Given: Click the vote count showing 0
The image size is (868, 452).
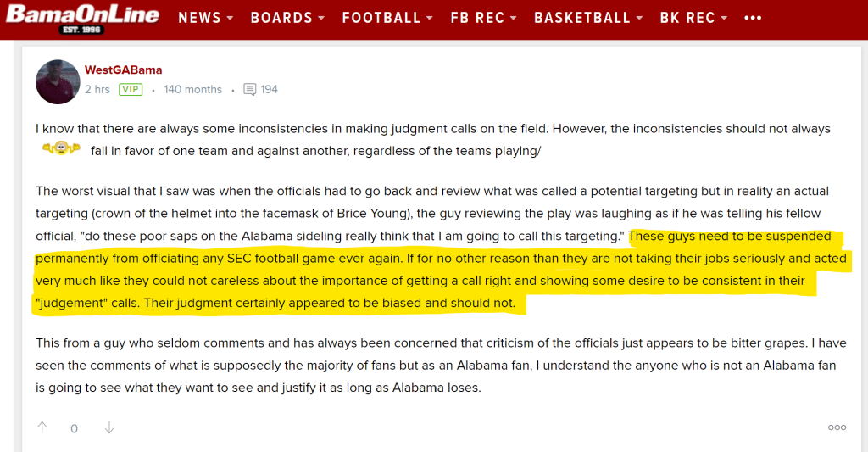Looking at the screenshot, I should click(x=75, y=428).
